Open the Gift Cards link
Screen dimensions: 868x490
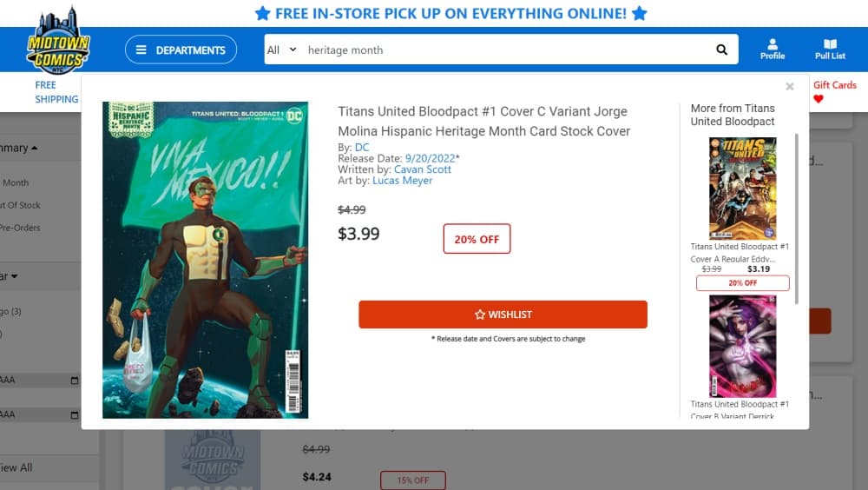point(834,85)
